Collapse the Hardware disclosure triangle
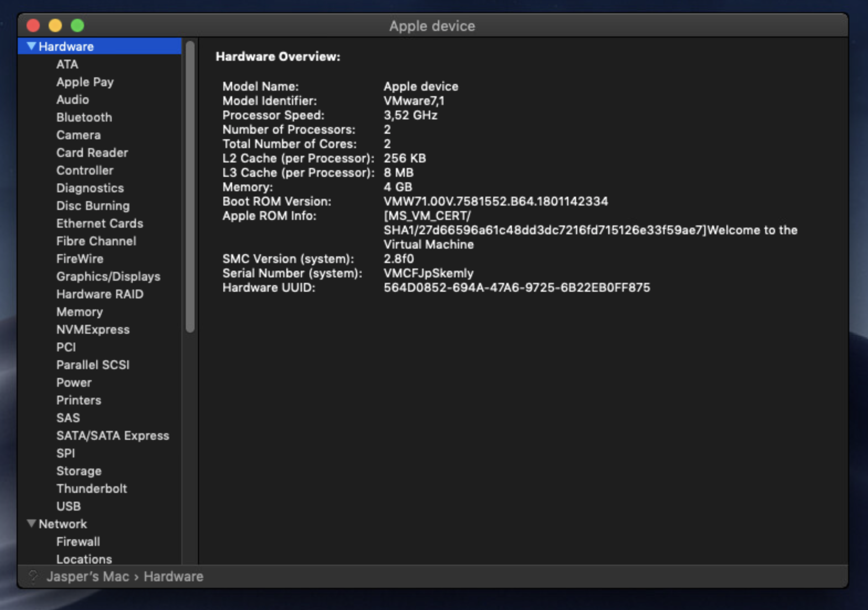Image resolution: width=868 pixels, height=610 pixels. point(32,46)
